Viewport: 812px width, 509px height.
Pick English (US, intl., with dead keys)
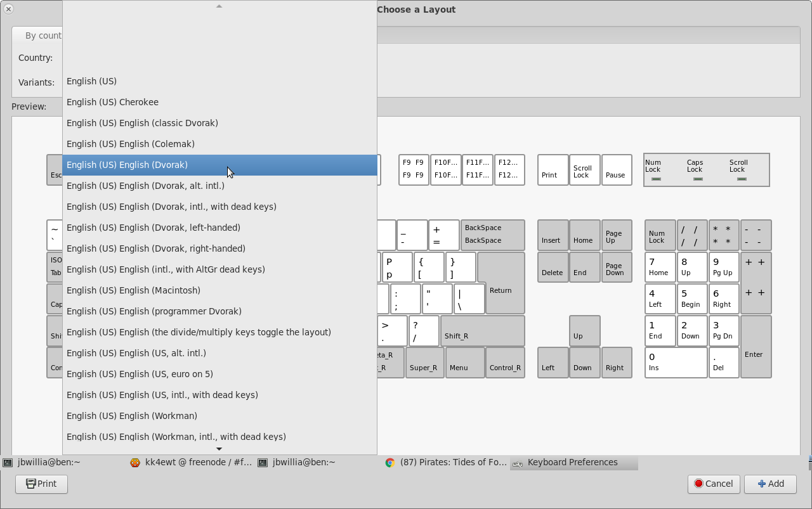[219, 395]
